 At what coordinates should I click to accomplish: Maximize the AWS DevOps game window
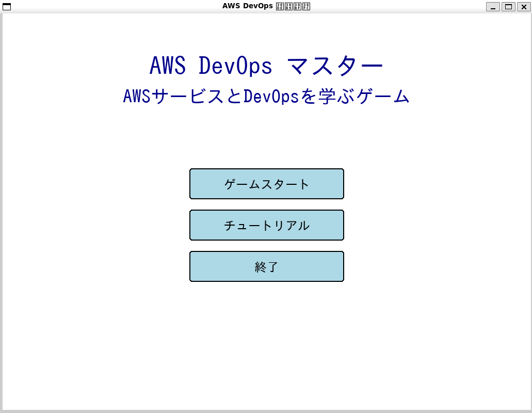coord(509,7)
